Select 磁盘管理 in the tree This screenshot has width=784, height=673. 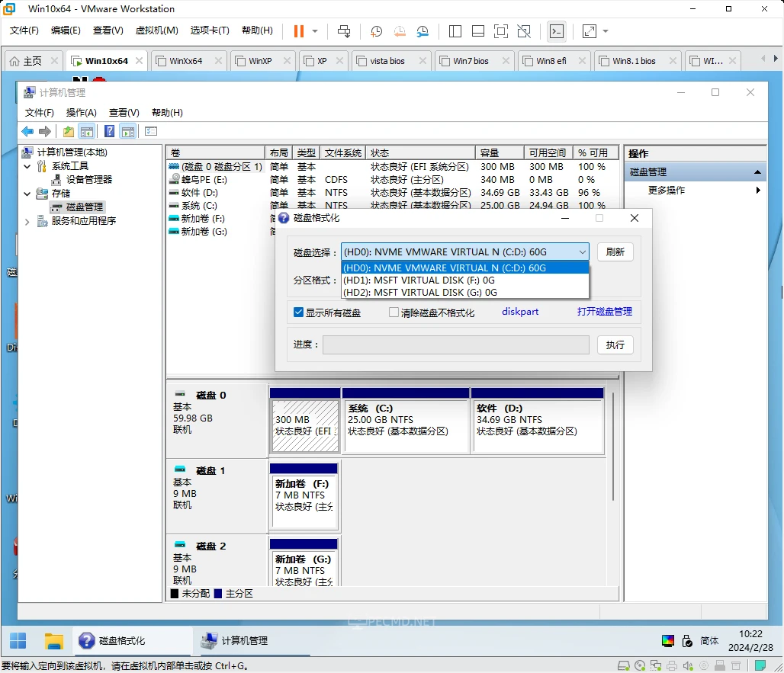point(85,207)
